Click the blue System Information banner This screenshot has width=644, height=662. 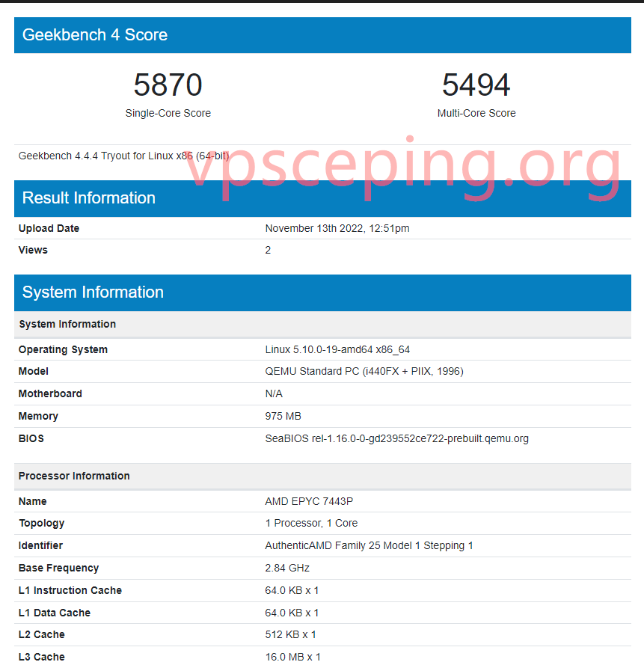point(322,292)
